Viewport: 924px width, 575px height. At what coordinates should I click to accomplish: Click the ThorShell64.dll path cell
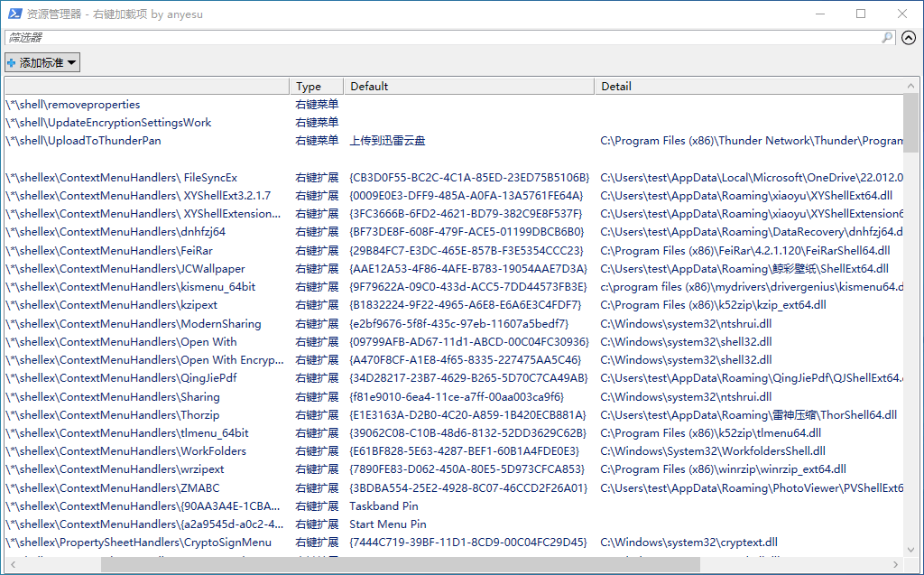748,415
